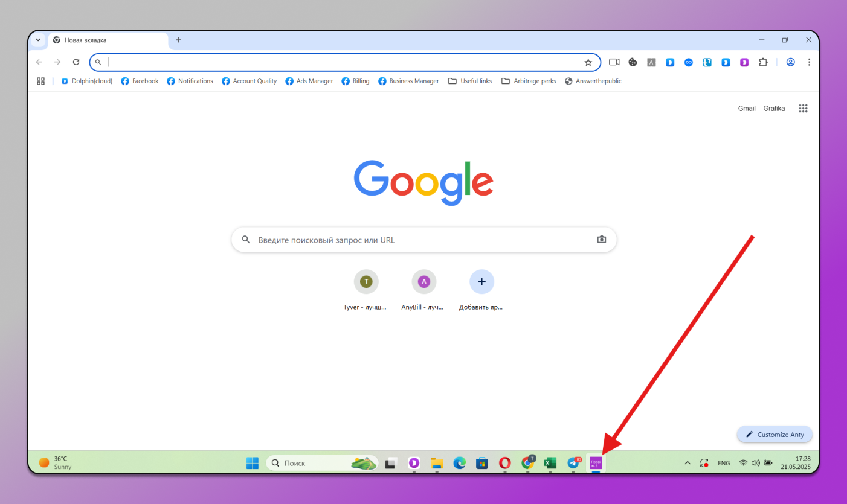Reload the page

point(76,62)
